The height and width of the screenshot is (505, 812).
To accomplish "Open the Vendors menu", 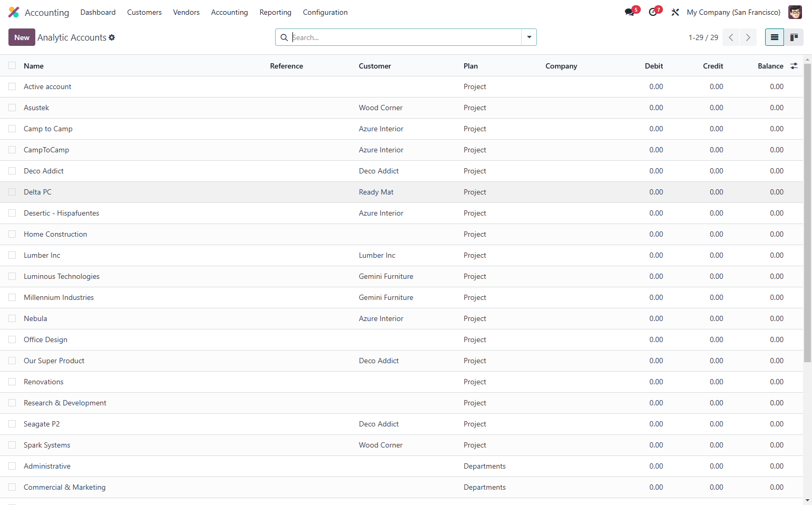I will click(x=187, y=12).
